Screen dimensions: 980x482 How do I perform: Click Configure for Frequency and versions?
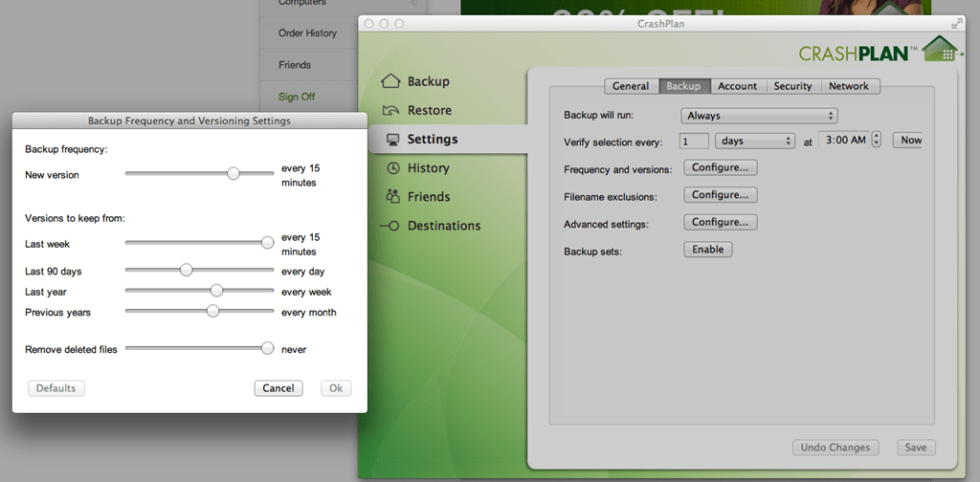(720, 167)
